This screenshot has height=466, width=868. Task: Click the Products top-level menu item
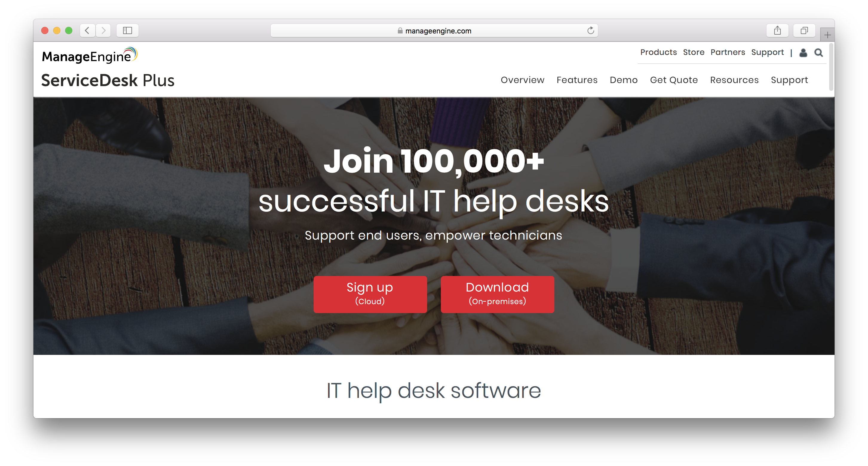tap(658, 52)
